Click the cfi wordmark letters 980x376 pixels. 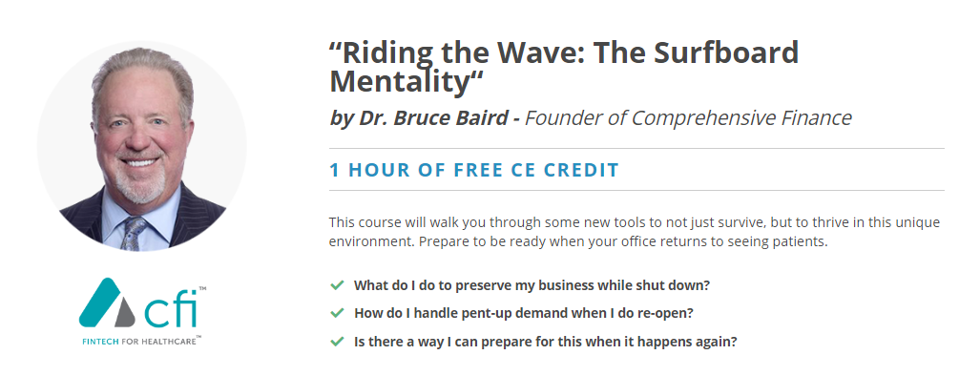pos(170,310)
